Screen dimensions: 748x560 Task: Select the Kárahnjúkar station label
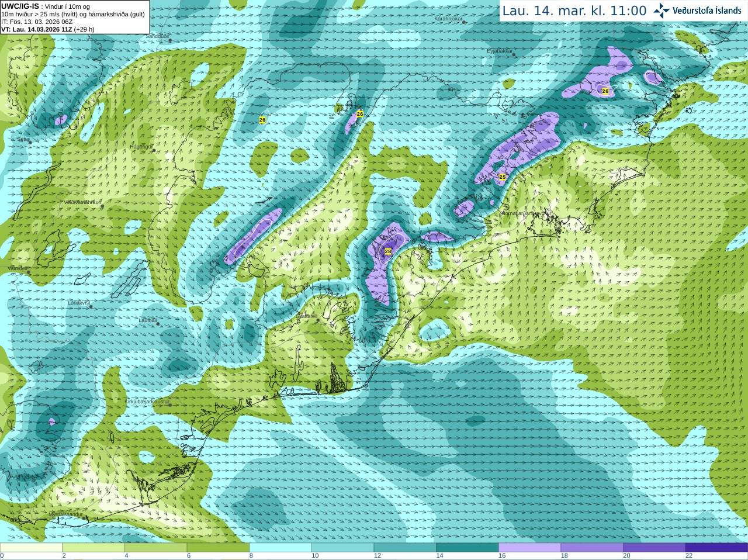point(448,19)
